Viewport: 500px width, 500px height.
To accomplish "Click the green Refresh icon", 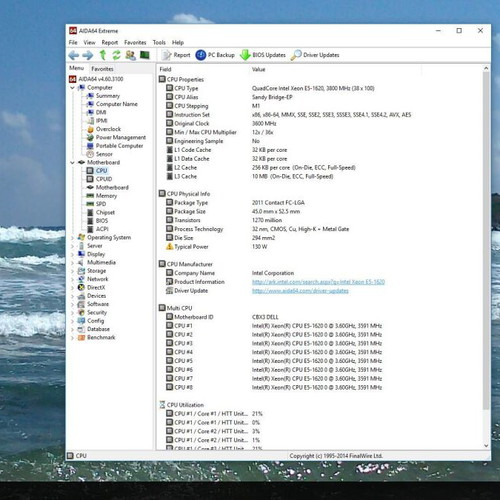I will point(116,55).
